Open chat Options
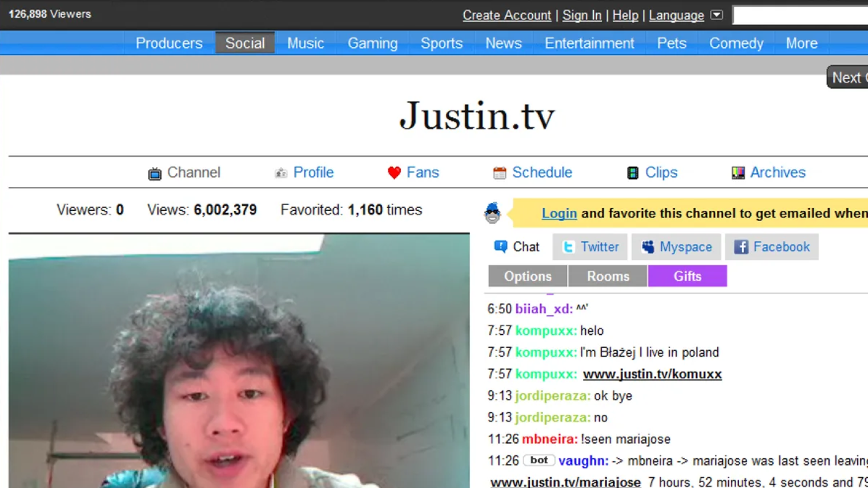 (x=528, y=276)
